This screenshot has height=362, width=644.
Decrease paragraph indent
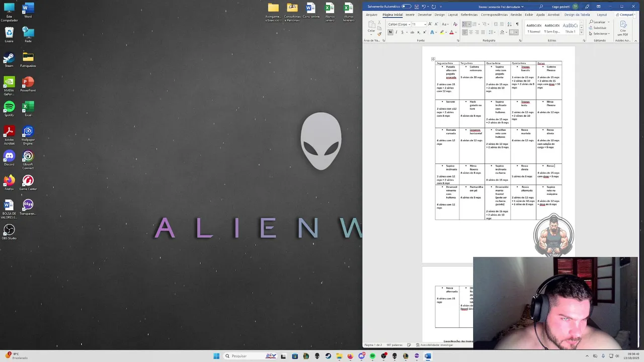coord(496,24)
